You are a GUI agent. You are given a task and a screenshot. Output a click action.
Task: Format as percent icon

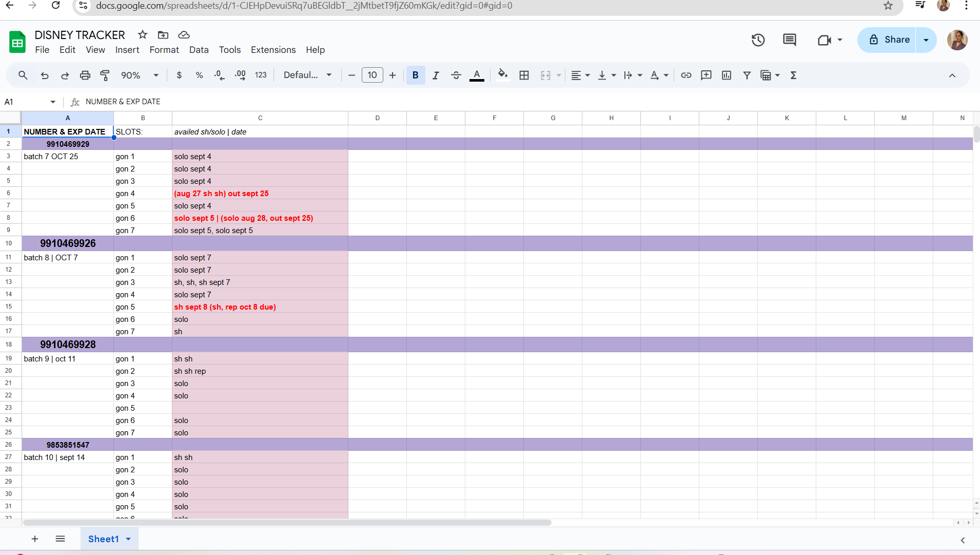[x=199, y=75]
